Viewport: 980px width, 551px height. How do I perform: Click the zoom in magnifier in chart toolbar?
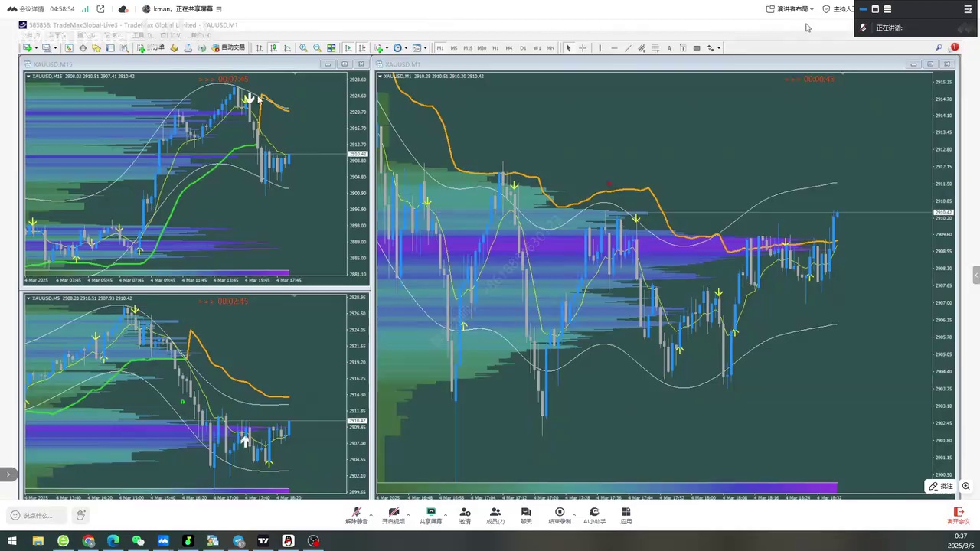pos(303,48)
